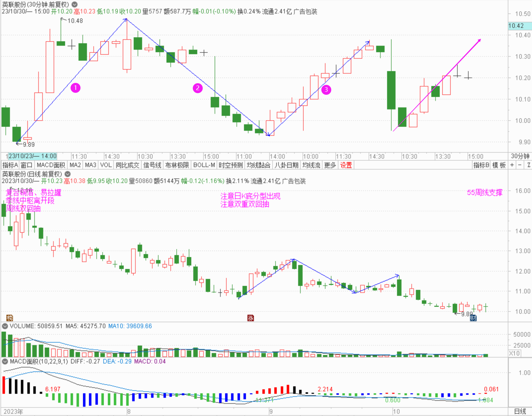Click the 季线中枢离开段 annotation text
This screenshot has height=416, width=532.
pos(30,201)
